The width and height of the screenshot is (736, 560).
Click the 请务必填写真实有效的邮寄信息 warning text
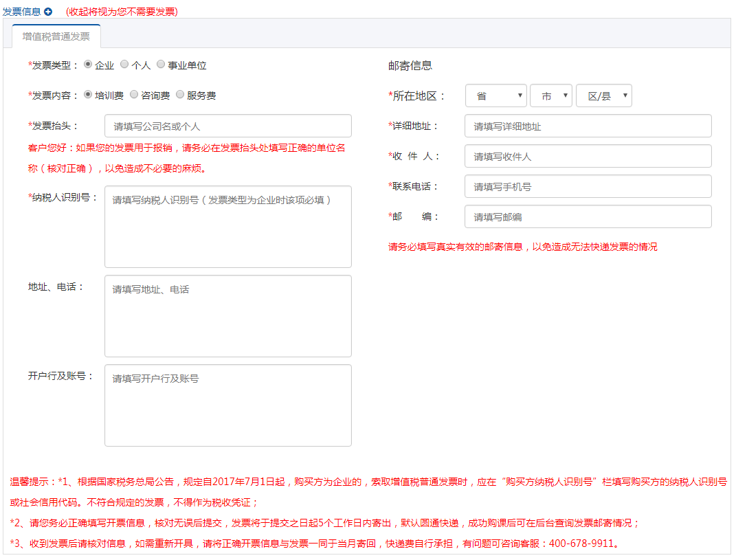(522, 247)
